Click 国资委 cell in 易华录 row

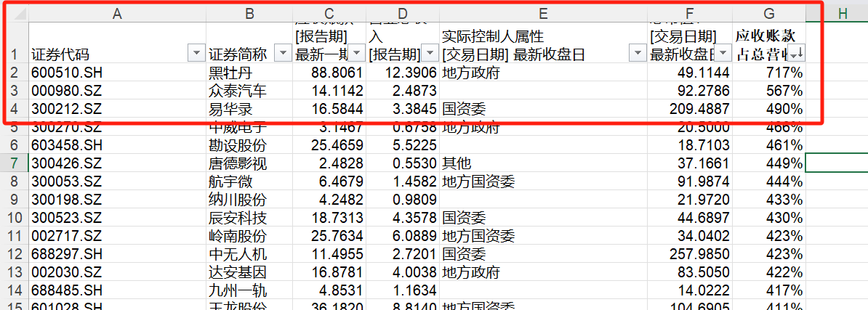coord(542,109)
